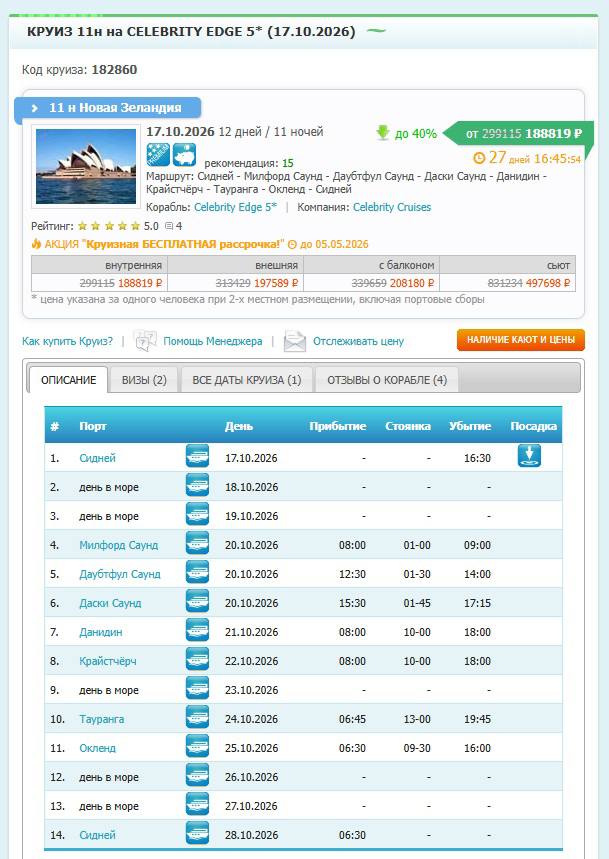Image resolution: width=609 pixels, height=859 pixels.
Task: Click the ship icon beside Даубтфул Саунд
Action: (x=197, y=572)
